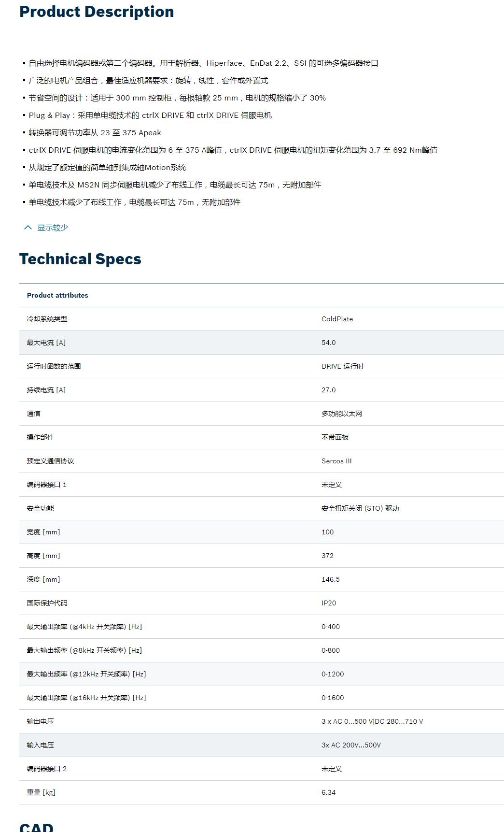This screenshot has width=504, height=832.
Task: Click the 深度 [mm] label
Action: coord(43,579)
